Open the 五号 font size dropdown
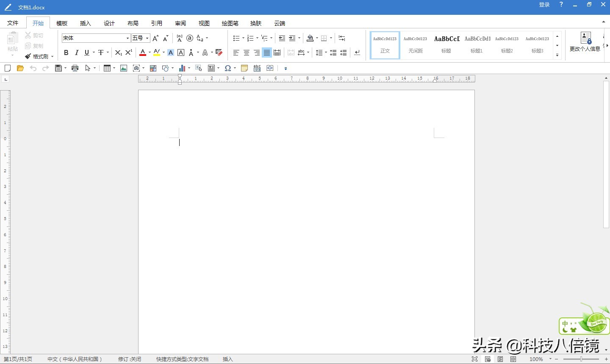This screenshot has height=364, width=610. (x=147, y=38)
